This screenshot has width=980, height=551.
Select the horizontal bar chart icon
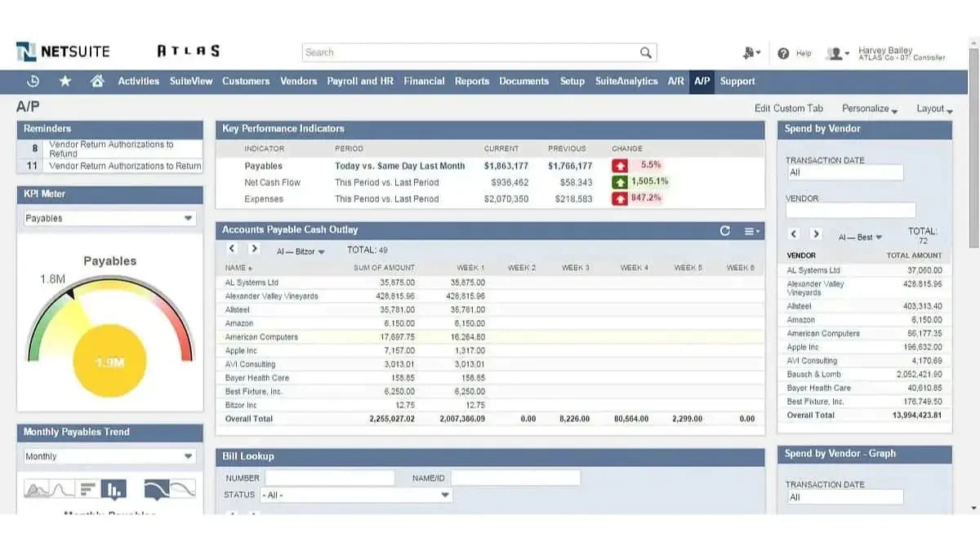[x=88, y=490]
